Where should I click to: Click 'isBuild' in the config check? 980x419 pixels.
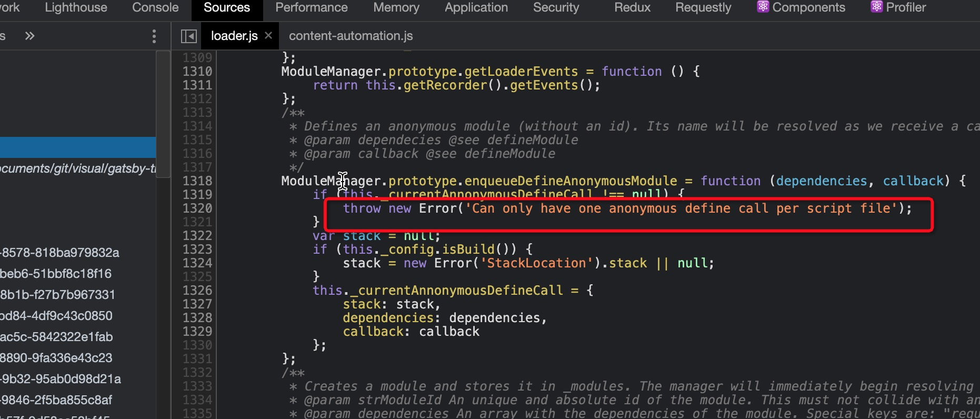[x=468, y=249]
